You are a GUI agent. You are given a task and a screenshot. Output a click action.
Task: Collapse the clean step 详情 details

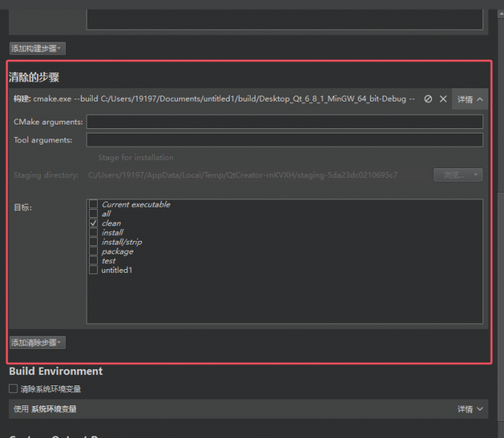[470, 99]
